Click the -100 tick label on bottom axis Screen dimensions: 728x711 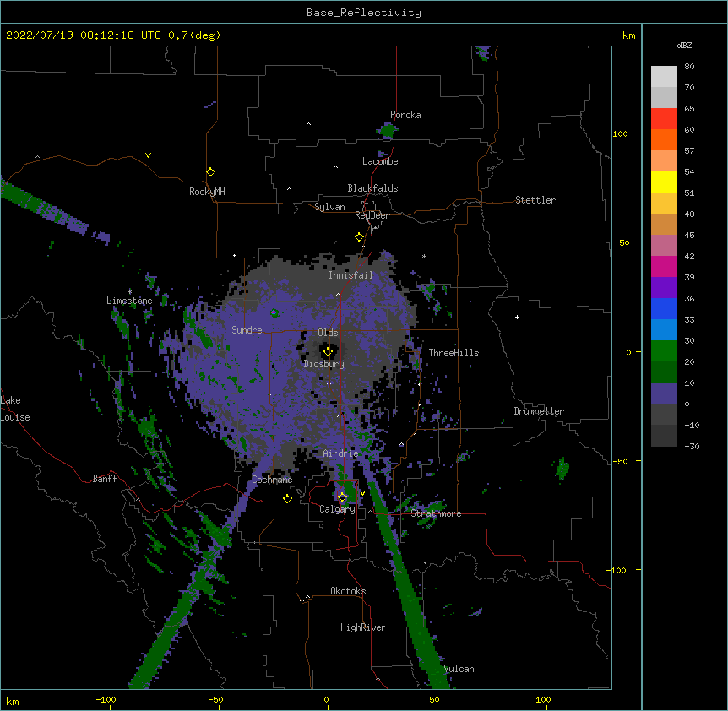click(x=106, y=699)
